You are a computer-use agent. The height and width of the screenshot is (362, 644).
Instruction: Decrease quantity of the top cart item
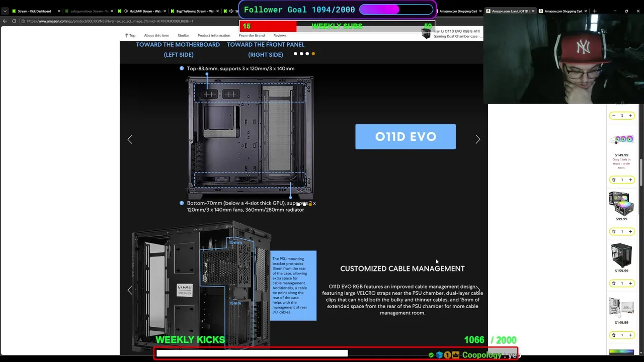click(x=613, y=116)
